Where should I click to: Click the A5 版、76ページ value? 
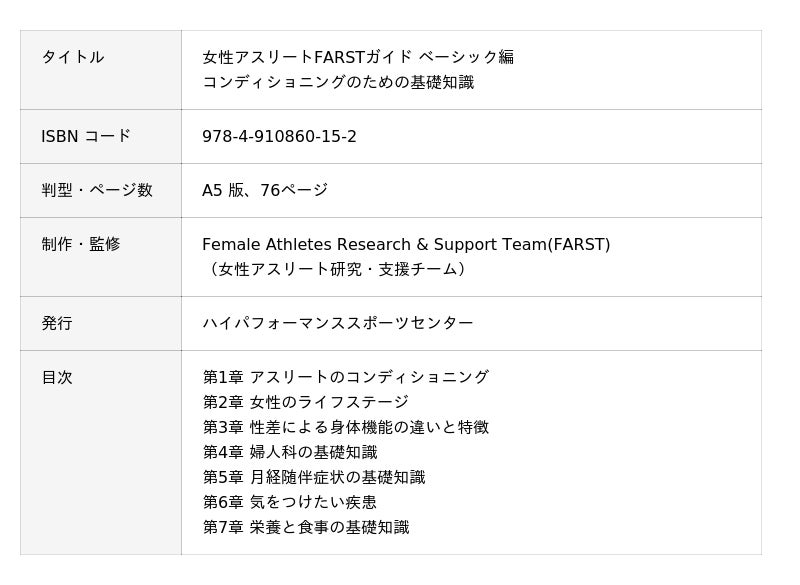[265, 190]
